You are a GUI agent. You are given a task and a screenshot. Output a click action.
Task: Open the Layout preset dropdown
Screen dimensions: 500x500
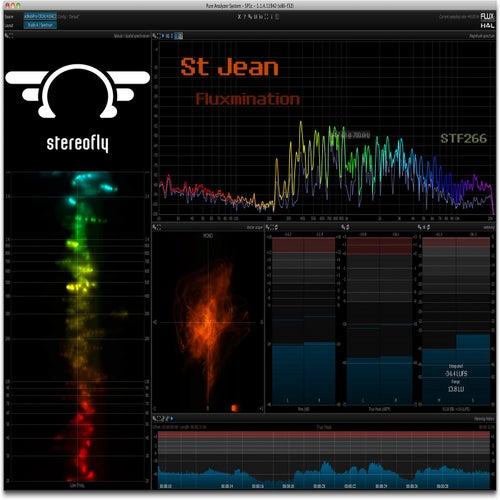tap(40, 25)
